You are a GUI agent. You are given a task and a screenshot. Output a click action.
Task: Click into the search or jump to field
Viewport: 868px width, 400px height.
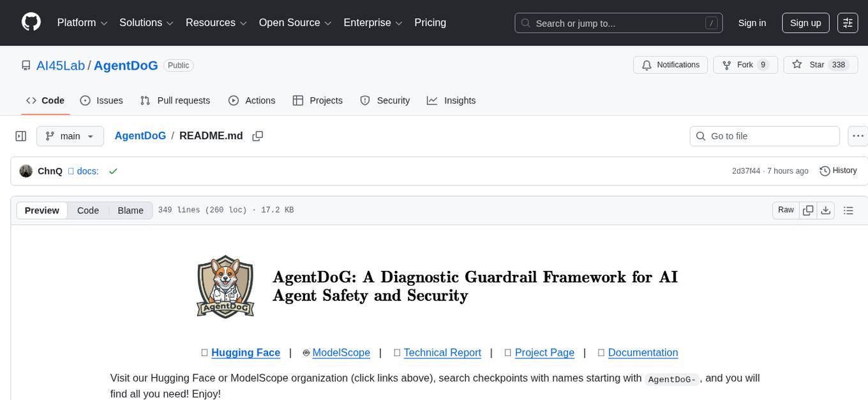(x=606, y=22)
